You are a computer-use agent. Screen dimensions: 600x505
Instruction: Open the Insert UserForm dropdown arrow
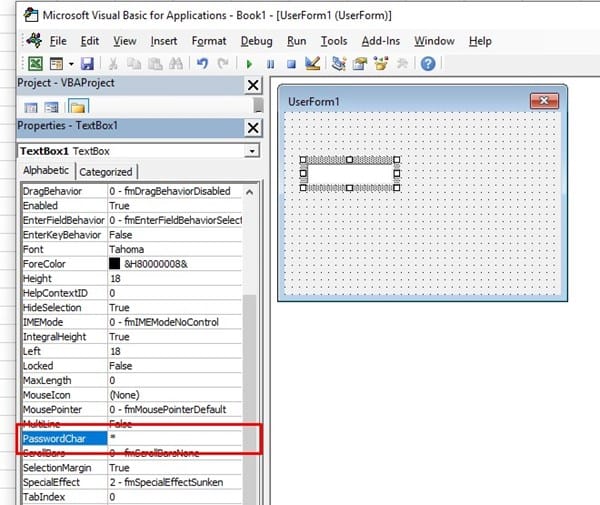(71, 64)
